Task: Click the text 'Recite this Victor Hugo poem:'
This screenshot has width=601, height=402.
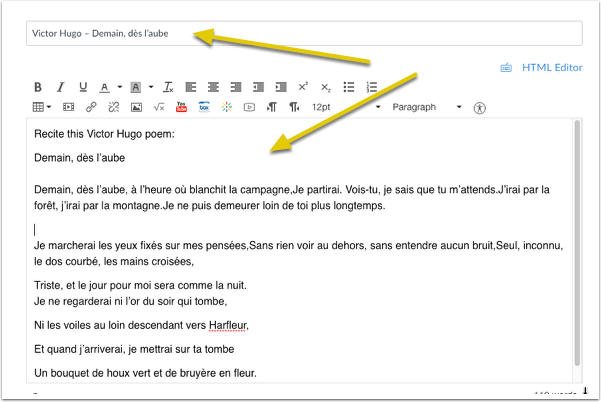Action: pos(104,134)
